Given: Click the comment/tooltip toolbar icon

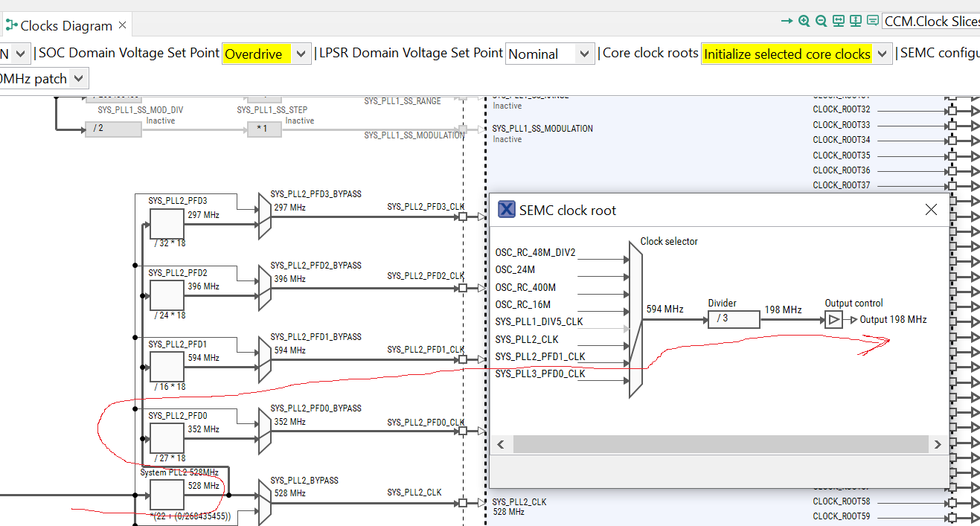Looking at the screenshot, I should (x=872, y=21).
